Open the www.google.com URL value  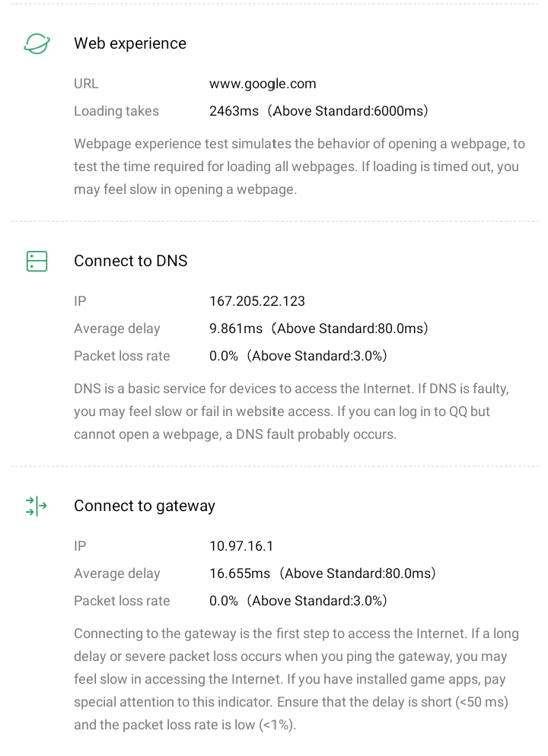pyautogui.click(x=263, y=84)
